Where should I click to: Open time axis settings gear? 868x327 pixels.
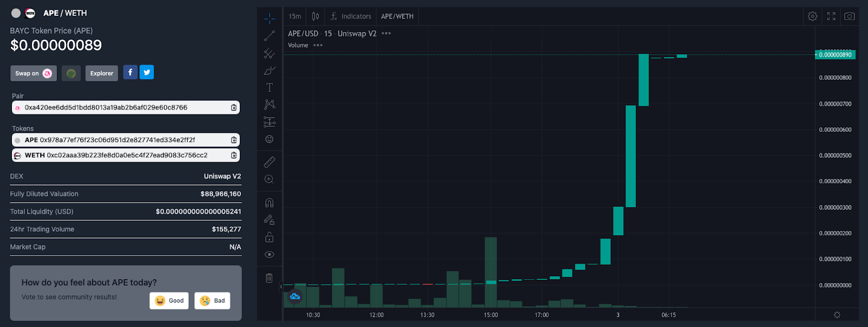837,315
